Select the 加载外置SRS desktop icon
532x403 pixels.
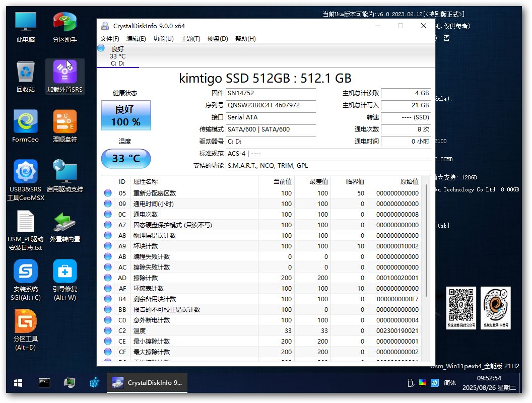pos(65,77)
